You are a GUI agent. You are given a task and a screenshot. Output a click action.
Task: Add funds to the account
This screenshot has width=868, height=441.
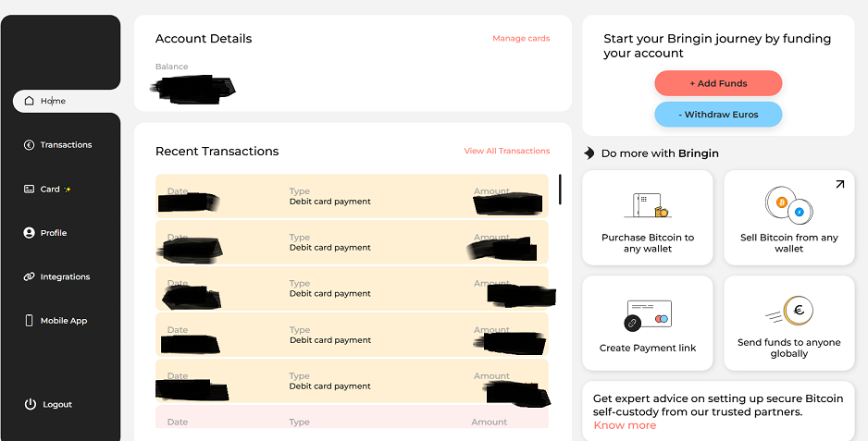click(718, 83)
